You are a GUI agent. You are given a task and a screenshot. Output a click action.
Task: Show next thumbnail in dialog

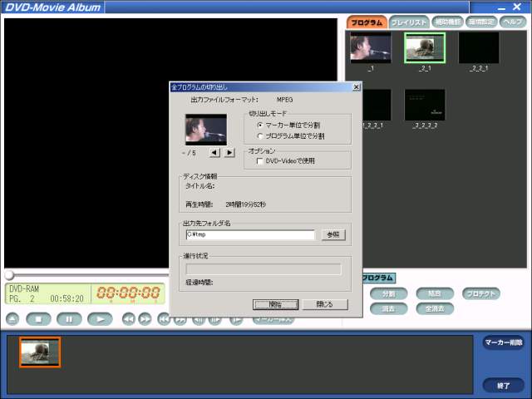point(229,153)
